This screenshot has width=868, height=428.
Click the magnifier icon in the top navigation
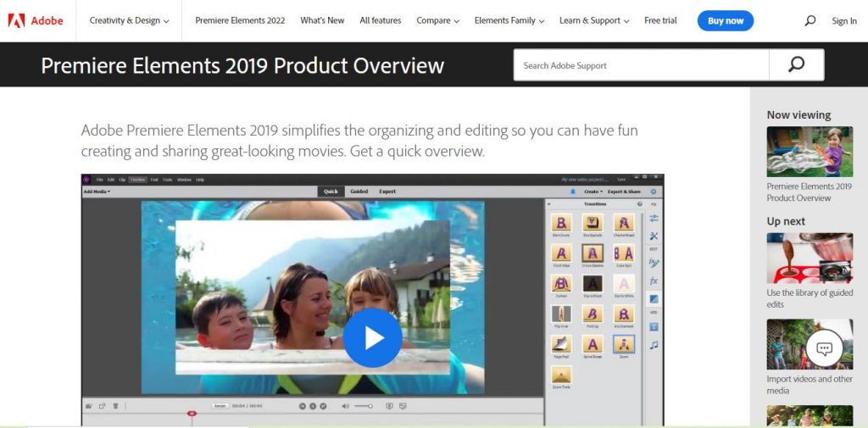tap(810, 20)
